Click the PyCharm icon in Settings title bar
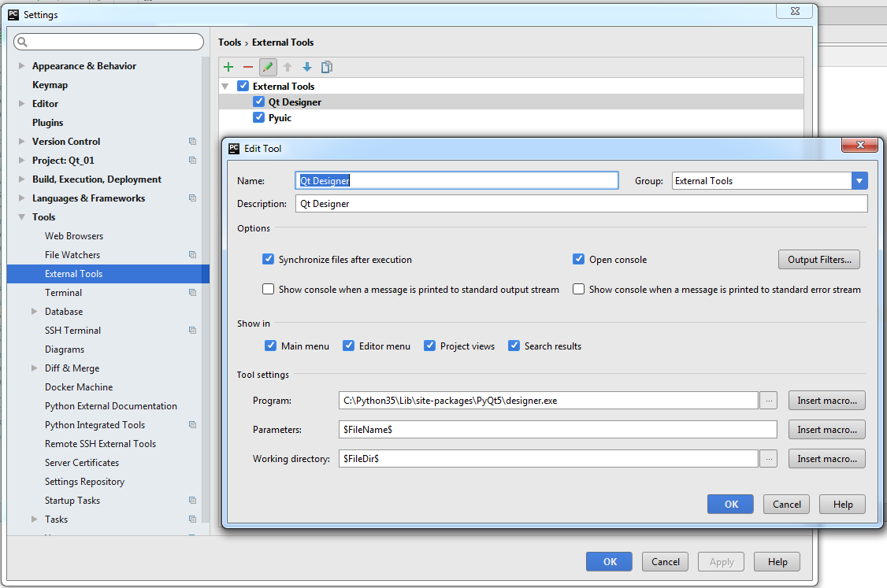 point(13,15)
